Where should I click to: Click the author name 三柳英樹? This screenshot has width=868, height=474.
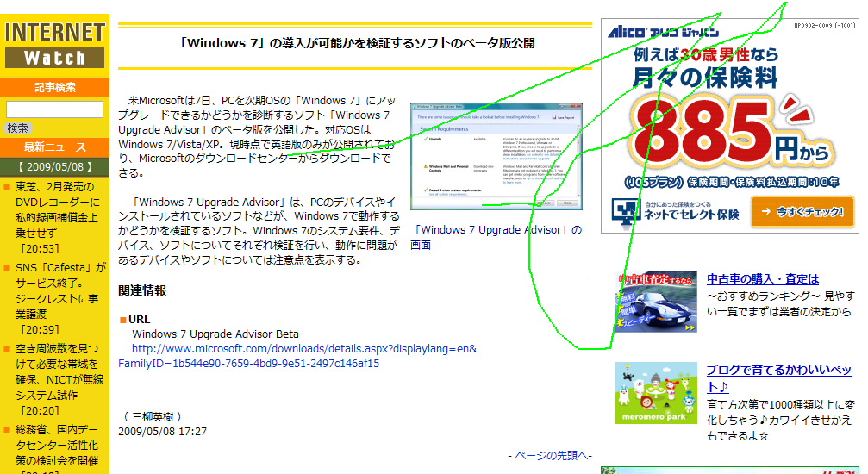153,417
